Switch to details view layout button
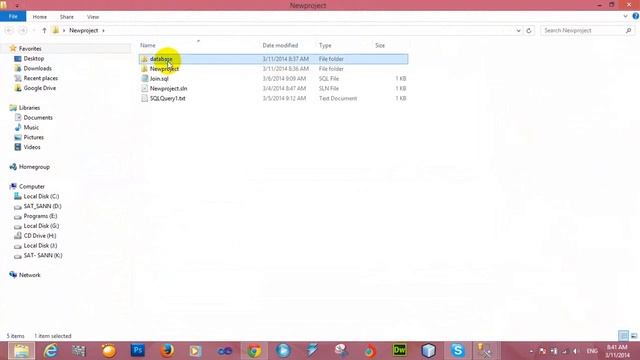640x360 pixels. point(623,336)
